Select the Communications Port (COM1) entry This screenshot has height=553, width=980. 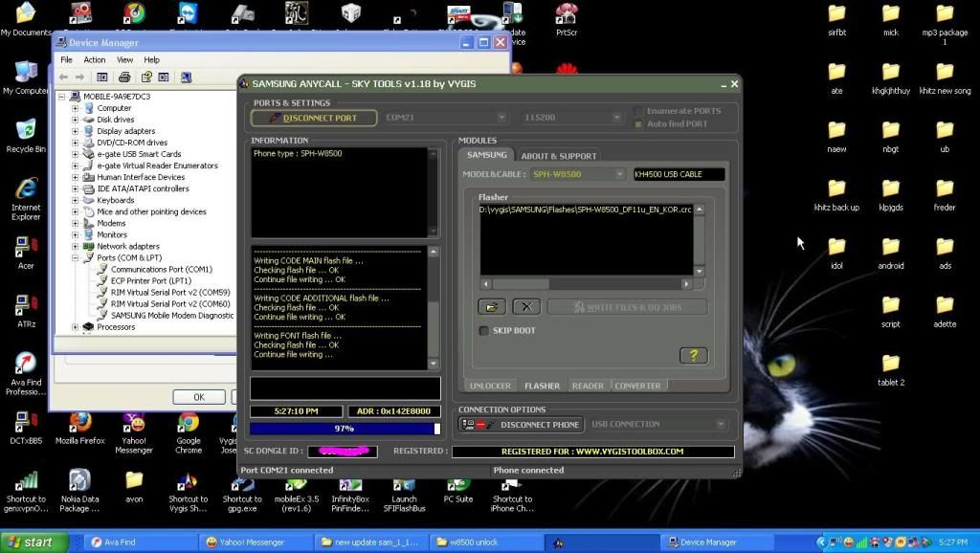pos(161,269)
